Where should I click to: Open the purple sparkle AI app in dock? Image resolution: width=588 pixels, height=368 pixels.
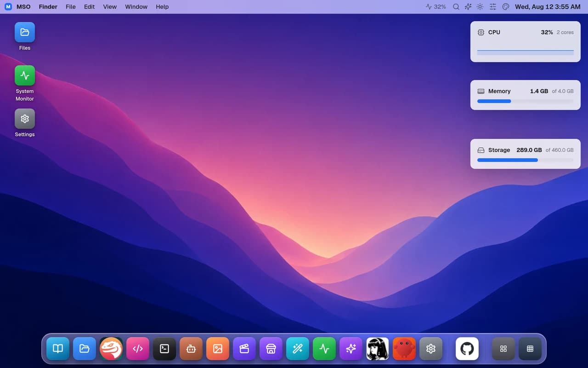351,349
